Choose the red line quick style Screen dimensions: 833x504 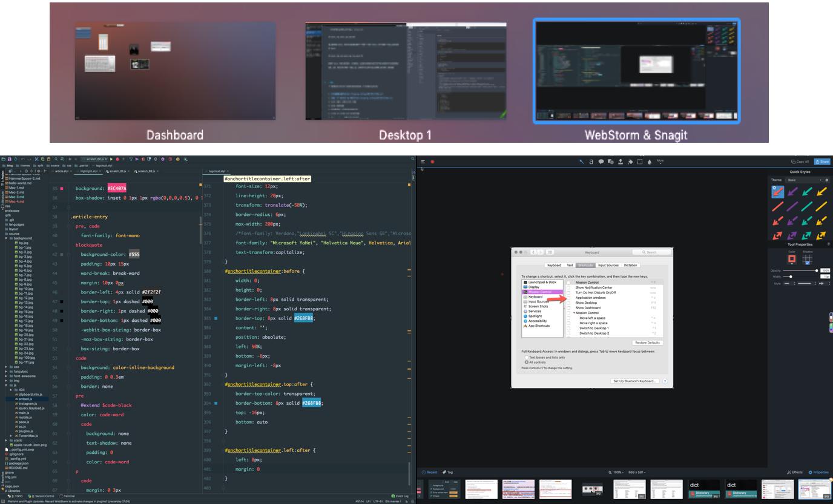(x=778, y=206)
